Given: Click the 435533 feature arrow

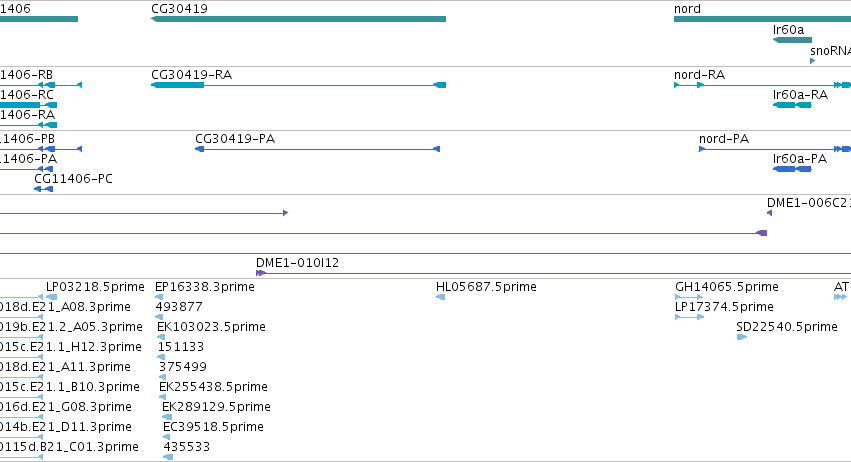Looking at the screenshot, I should [168, 457].
